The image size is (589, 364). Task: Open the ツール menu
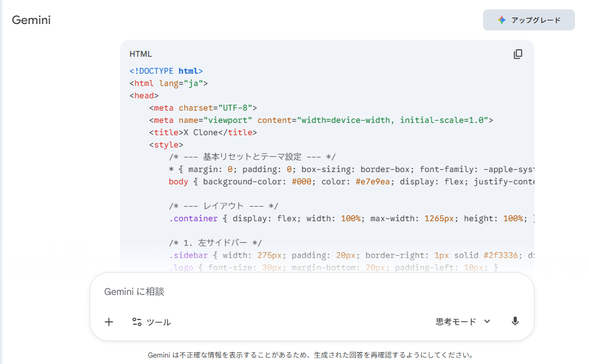coord(152,321)
